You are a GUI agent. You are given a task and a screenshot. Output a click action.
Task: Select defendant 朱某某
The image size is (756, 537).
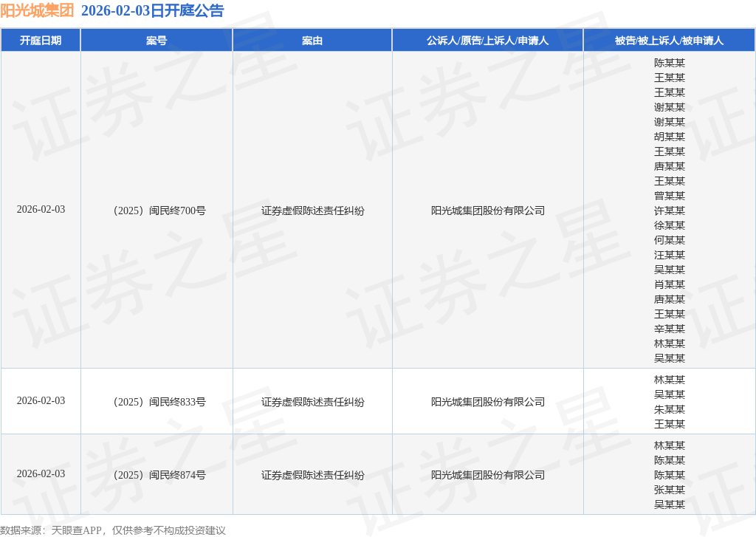tap(669, 409)
